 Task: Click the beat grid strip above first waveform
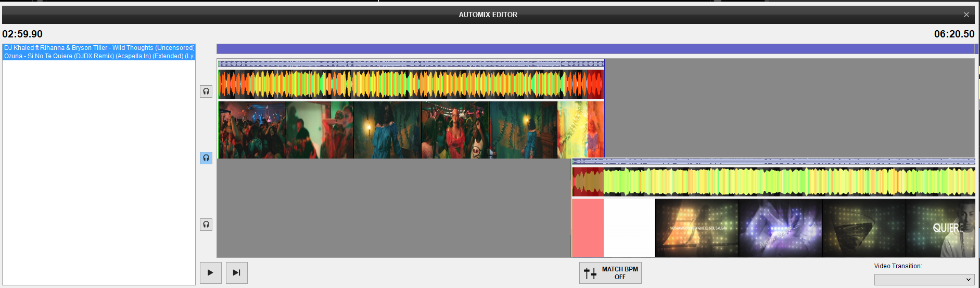(x=411, y=64)
